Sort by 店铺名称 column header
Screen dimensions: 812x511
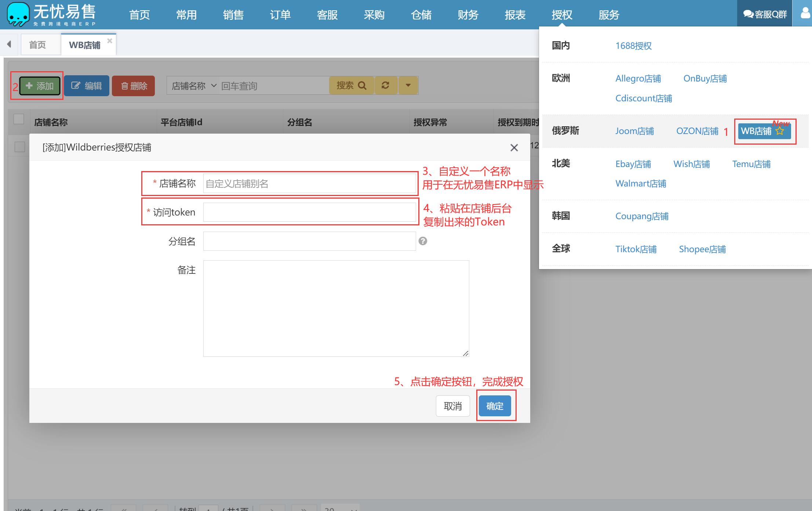[51, 122]
